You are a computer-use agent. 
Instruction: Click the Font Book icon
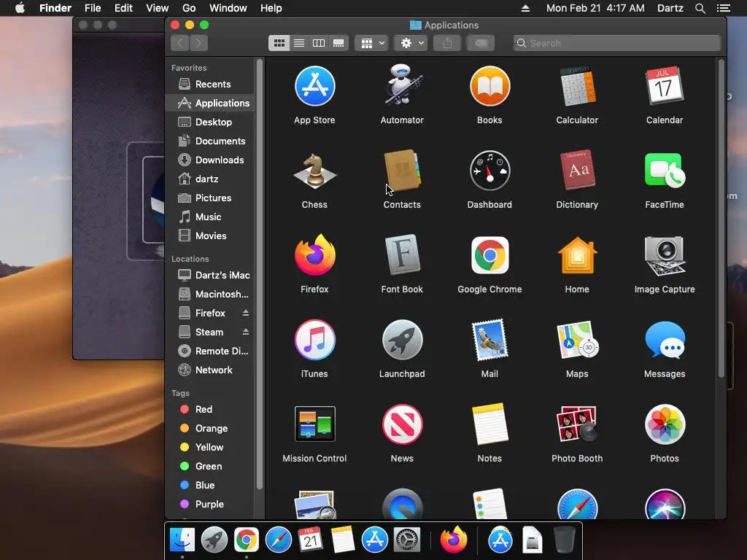tap(402, 255)
